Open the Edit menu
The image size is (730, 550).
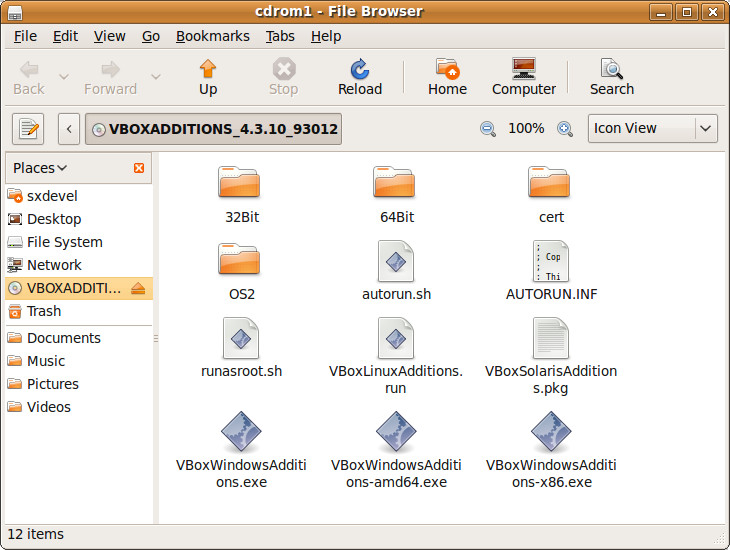(65, 36)
